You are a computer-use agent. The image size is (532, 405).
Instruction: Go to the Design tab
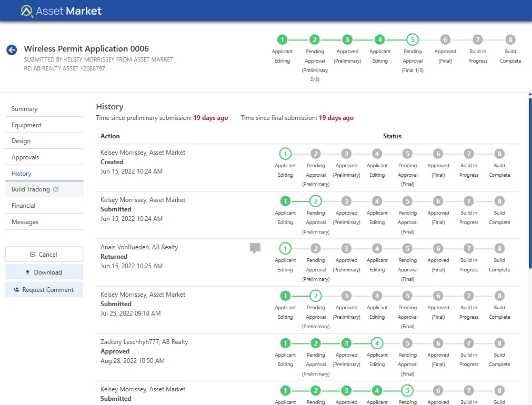21,141
